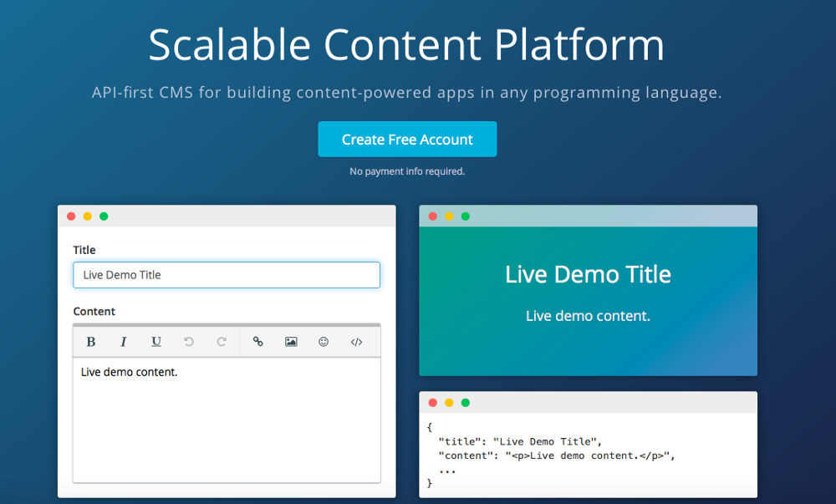836x504 pixels.
Task: Insert an image using the picture icon
Action: click(291, 342)
